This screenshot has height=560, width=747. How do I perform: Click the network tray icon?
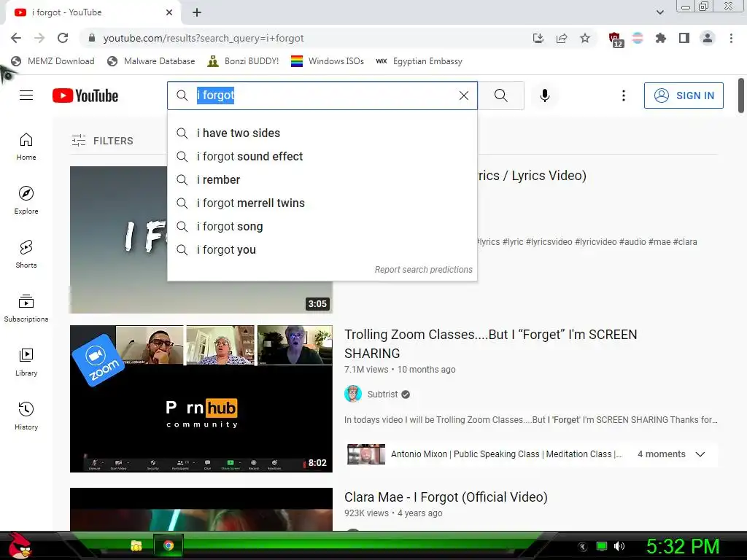click(602, 546)
